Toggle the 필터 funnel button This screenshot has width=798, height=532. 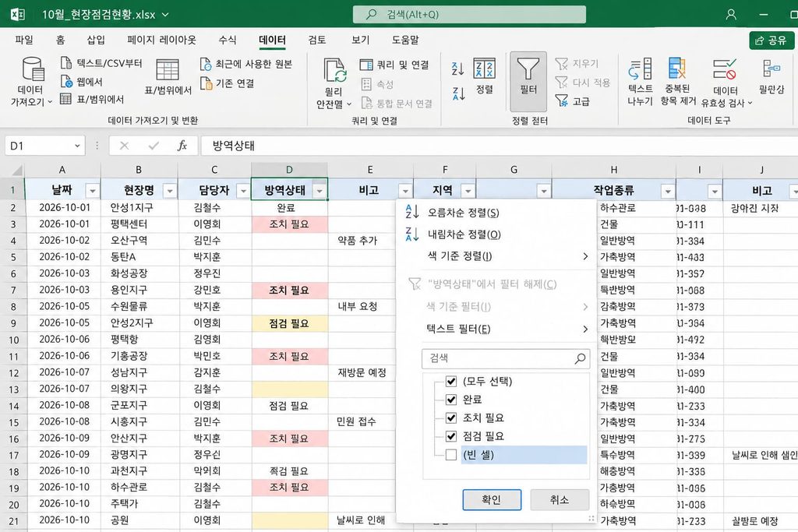point(528,81)
